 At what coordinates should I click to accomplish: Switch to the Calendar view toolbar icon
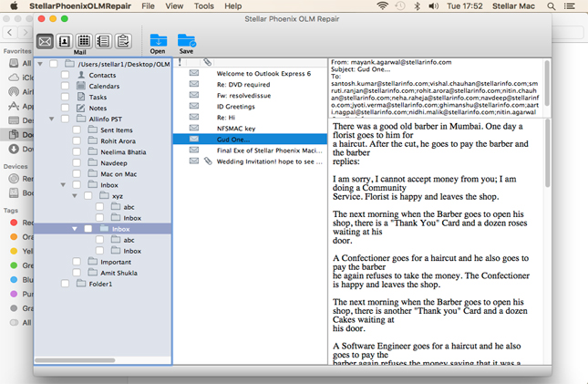click(x=83, y=41)
